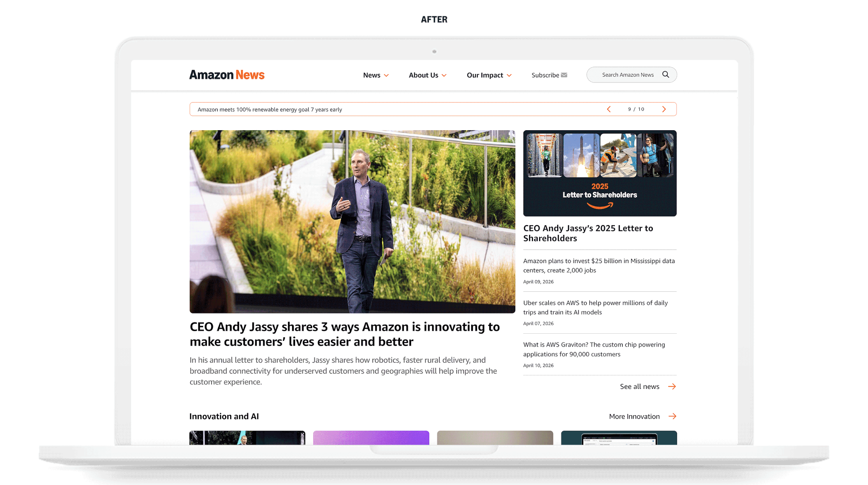Expand the Our Impact dropdown chevron
The image size is (868, 485).
tap(509, 76)
